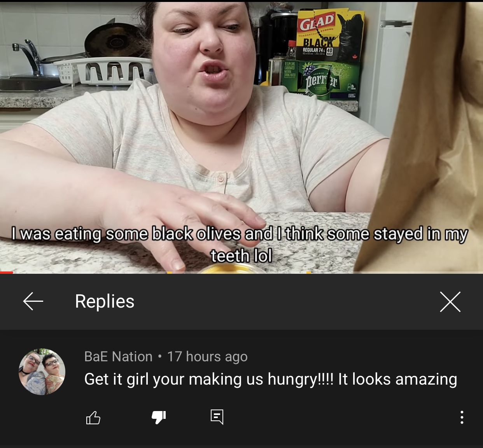The image size is (483, 448).
Task: Click the red played part of progress bar
Action: coord(7,273)
